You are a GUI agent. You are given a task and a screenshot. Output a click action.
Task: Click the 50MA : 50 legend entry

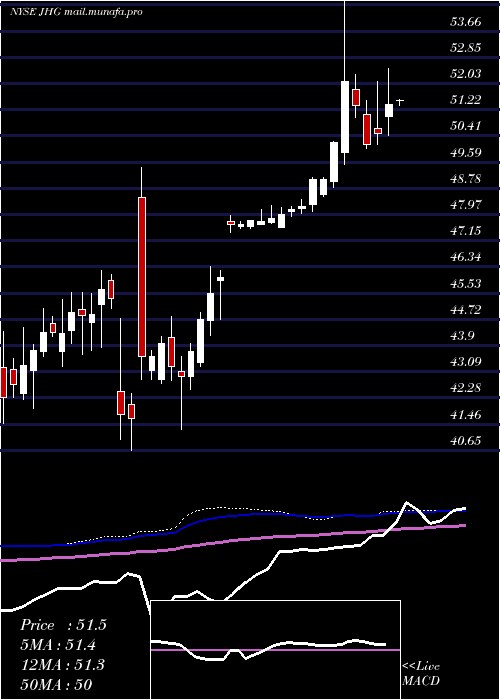[x=56, y=684]
